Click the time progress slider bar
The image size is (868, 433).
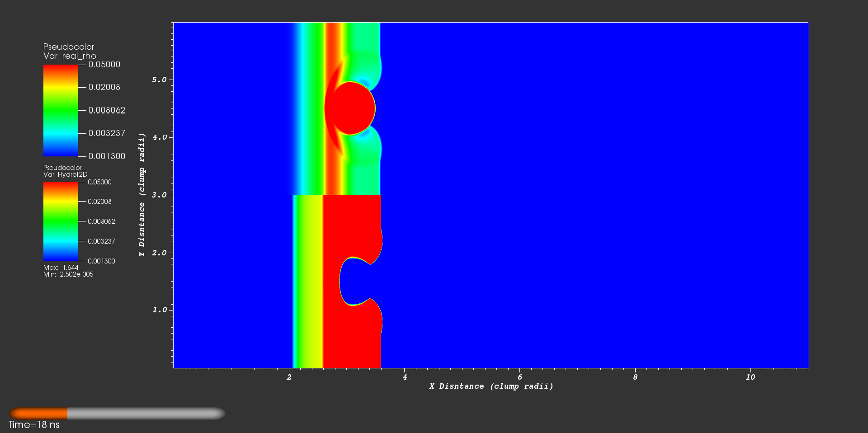point(117,414)
